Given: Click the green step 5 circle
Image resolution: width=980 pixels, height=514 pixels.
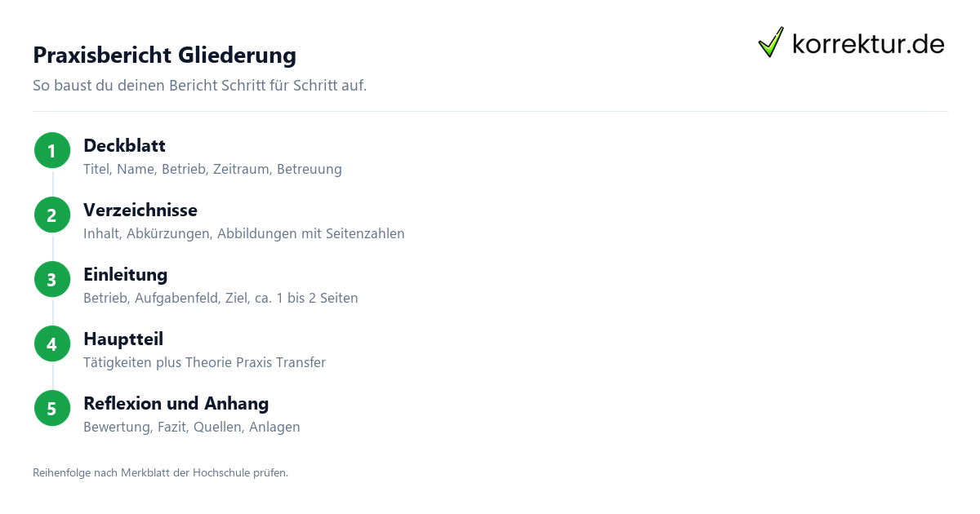Looking at the screenshot, I should click(x=52, y=409).
